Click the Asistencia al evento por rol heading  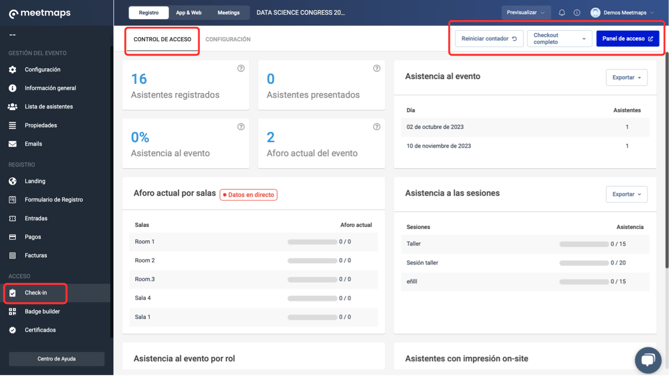[x=184, y=359]
